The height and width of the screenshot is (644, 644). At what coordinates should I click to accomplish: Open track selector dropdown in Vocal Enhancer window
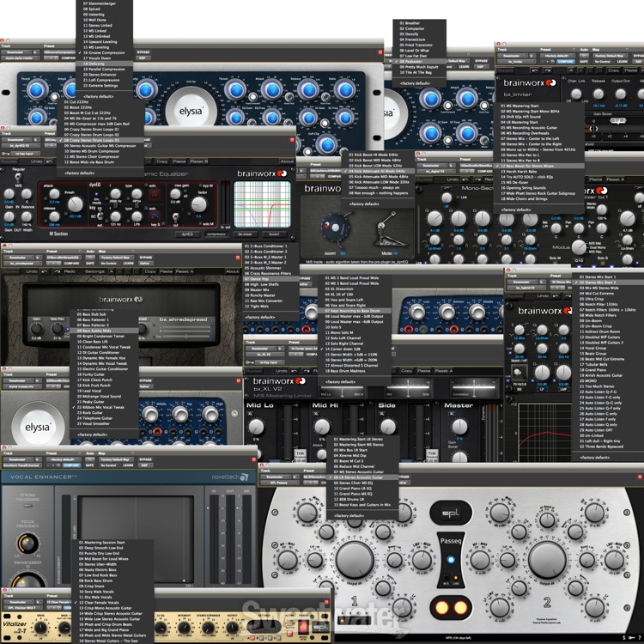(x=18, y=459)
